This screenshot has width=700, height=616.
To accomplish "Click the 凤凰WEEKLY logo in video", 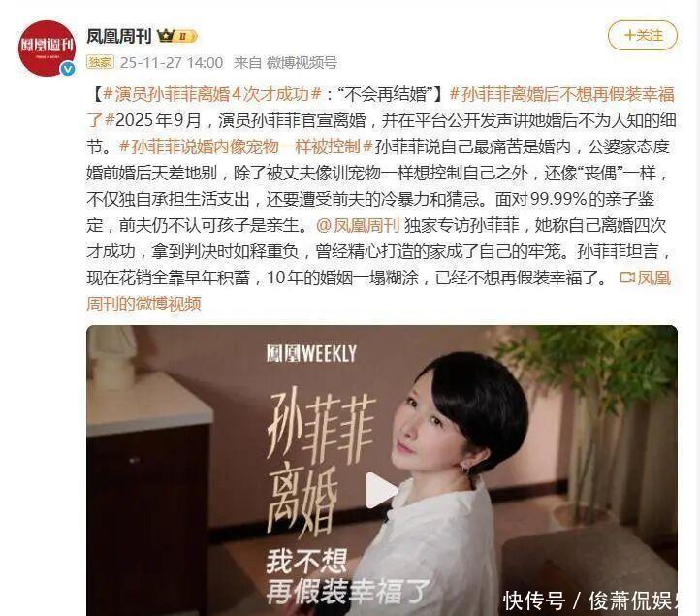I will click(x=311, y=353).
